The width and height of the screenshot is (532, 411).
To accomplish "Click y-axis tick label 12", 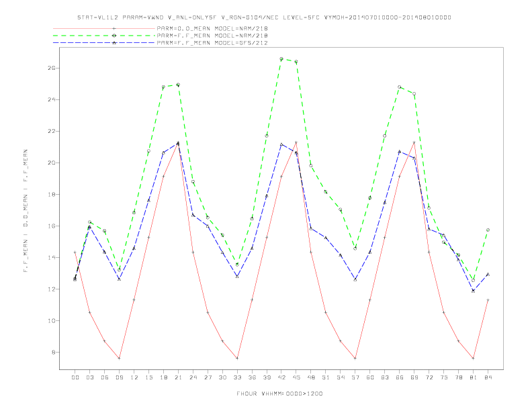I will click(52, 289).
